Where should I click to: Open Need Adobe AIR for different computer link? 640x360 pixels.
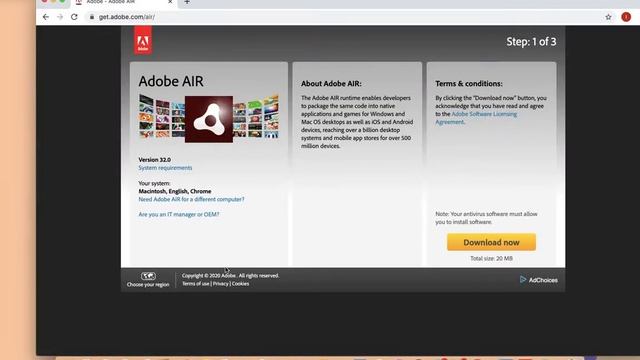tap(191, 199)
